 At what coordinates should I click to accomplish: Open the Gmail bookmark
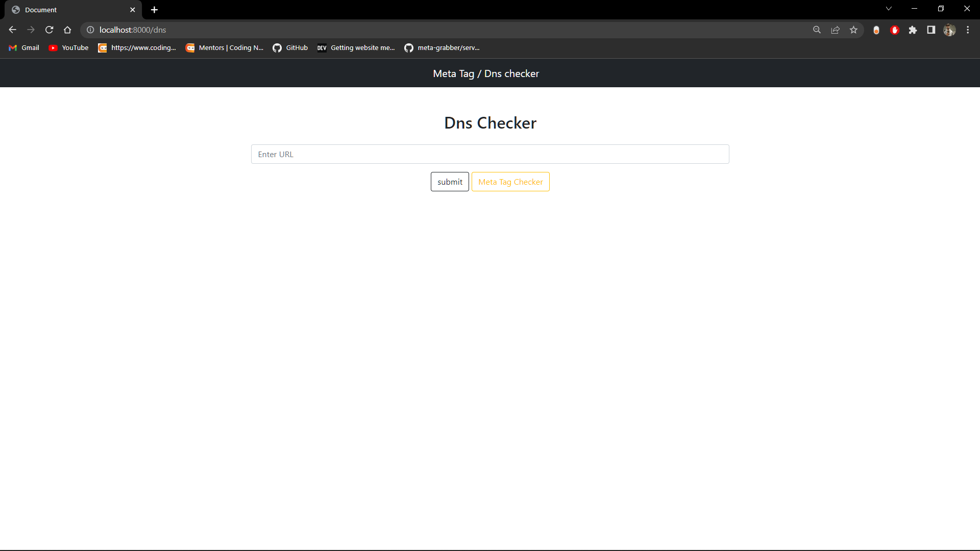pos(24,48)
